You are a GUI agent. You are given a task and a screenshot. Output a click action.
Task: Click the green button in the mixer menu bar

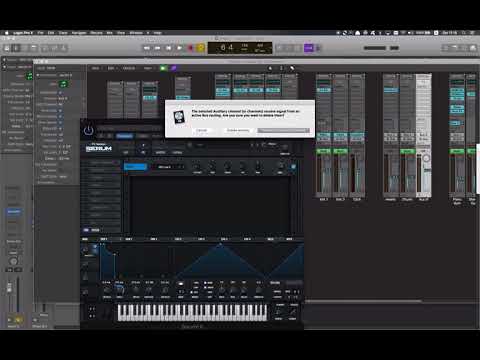[163, 68]
